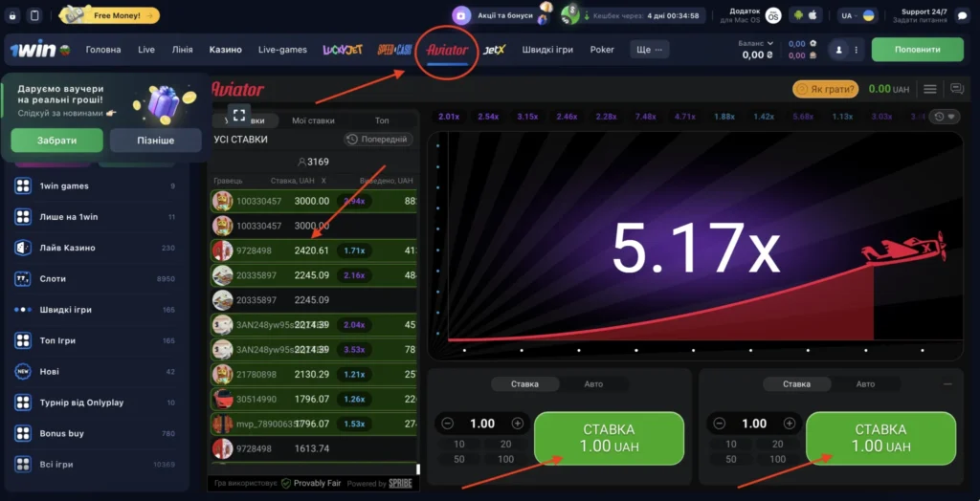Open round history clock icon
The height and width of the screenshot is (501, 980).
(x=945, y=117)
